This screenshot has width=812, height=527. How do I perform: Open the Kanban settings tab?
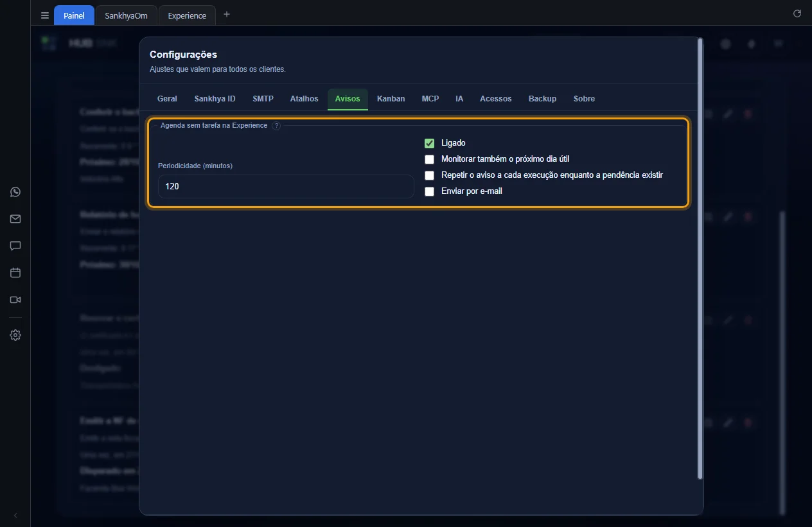click(x=391, y=99)
